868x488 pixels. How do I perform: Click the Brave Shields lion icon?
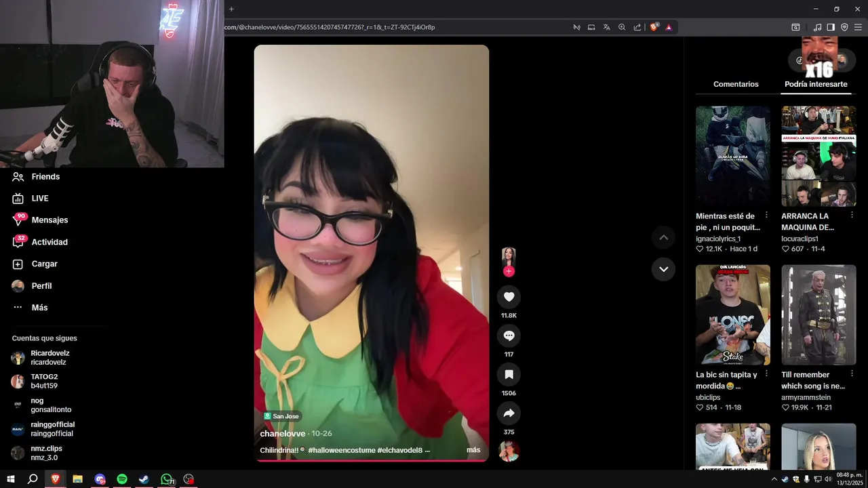654,27
